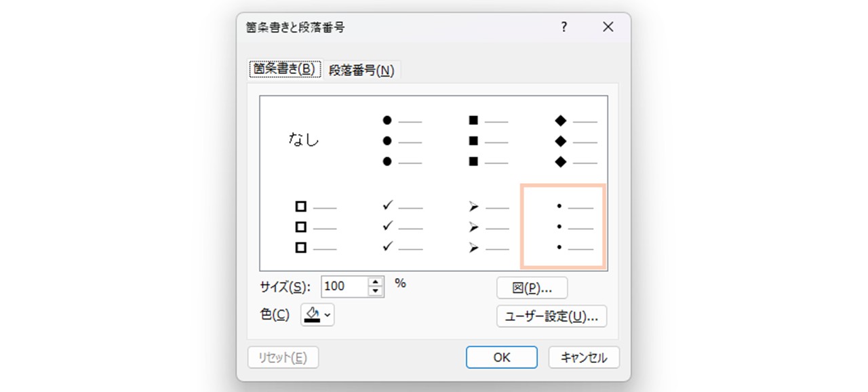
Task: Click the ? help icon in title bar
Action: [x=564, y=27]
